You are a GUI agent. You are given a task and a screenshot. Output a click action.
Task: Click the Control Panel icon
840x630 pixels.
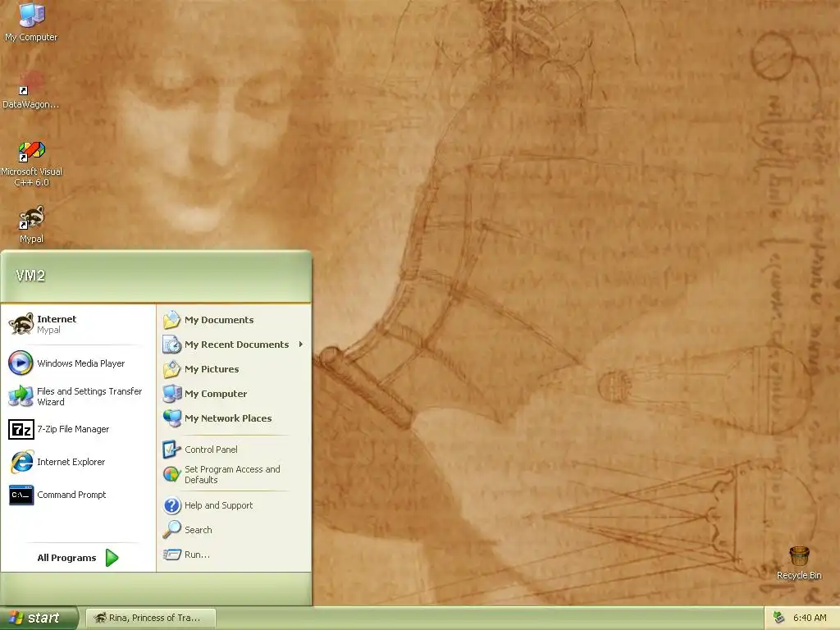click(x=171, y=450)
